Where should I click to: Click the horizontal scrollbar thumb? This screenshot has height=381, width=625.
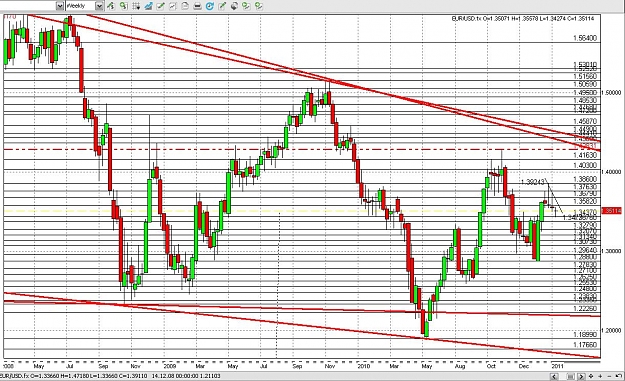click(x=570, y=376)
